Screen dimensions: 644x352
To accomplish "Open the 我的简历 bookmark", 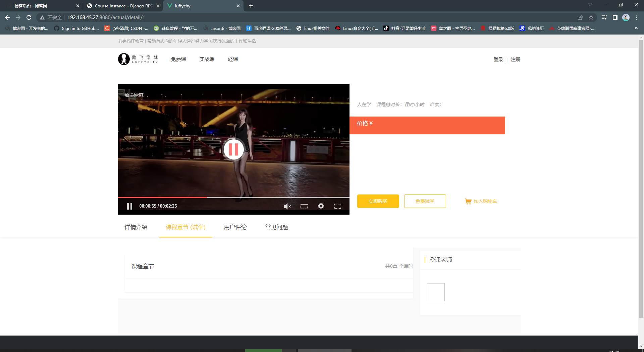I will coord(532,28).
